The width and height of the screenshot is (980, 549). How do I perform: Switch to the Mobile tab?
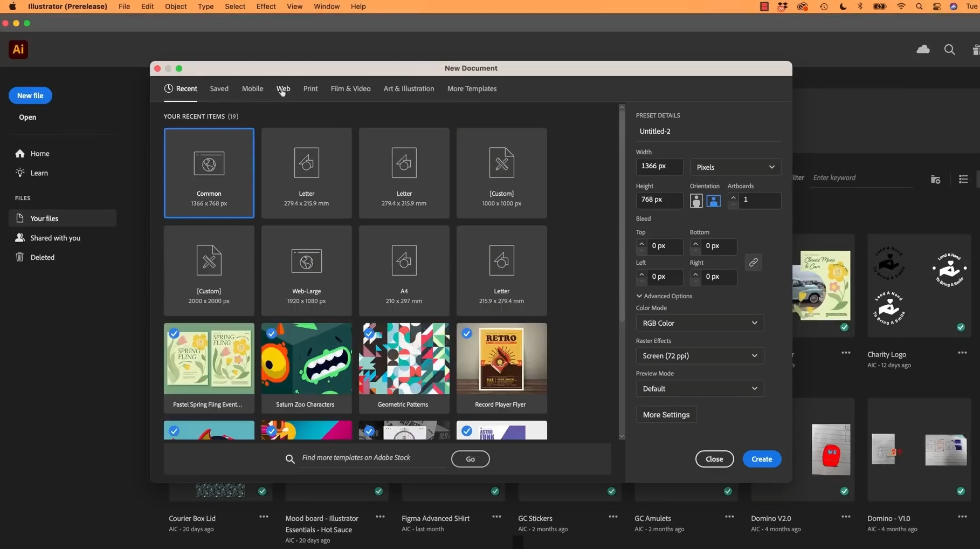coord(252,89)
